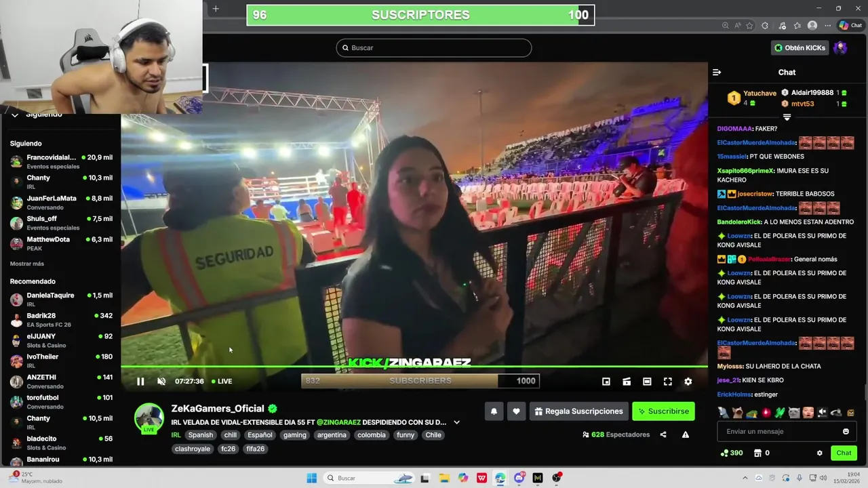Follow channel with the heart icon
868x488 pixels.
(x=516, y=411)
